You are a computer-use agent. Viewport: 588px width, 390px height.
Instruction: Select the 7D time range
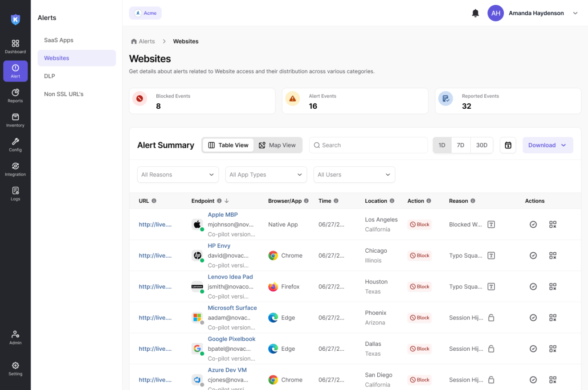point(461,145)
